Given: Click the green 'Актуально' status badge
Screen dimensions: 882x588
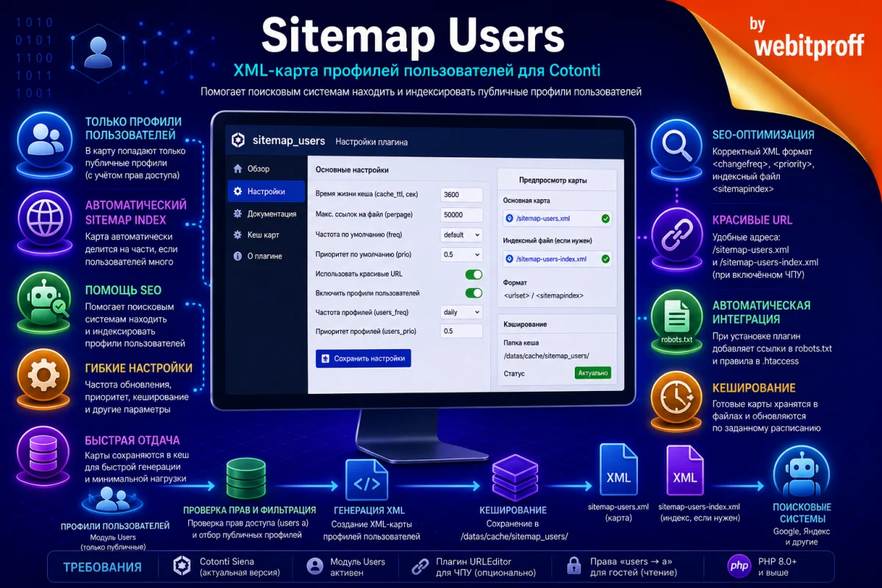Looking at the screenshot, I should (x=592, y=373).
